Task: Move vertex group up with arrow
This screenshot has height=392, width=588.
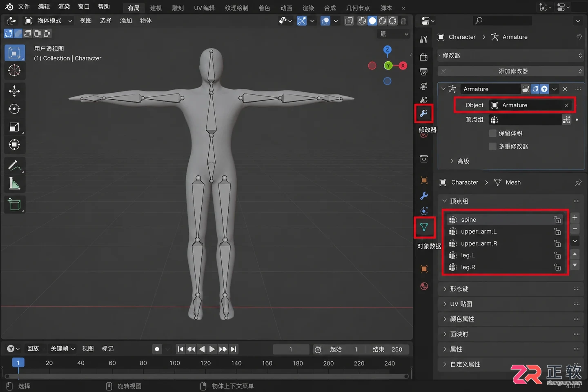Action: (575, 254)
